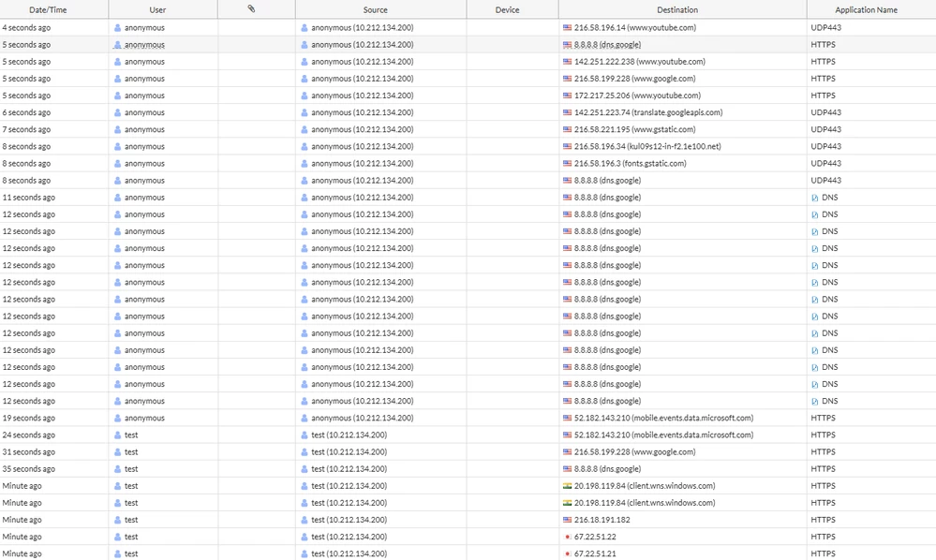The height and width of the screenshot is (560, 936).
Task: Select the '7 seconds ago' timestamp cell
Action: pos(26,129)
